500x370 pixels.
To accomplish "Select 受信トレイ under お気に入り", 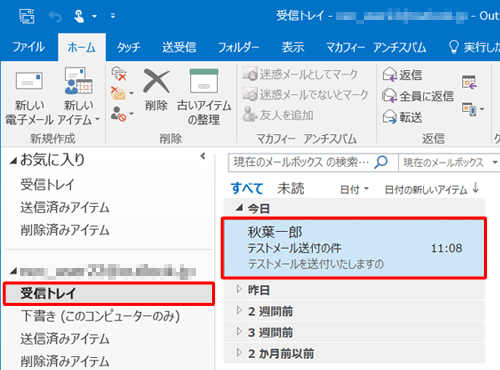I will pos(47,184).
